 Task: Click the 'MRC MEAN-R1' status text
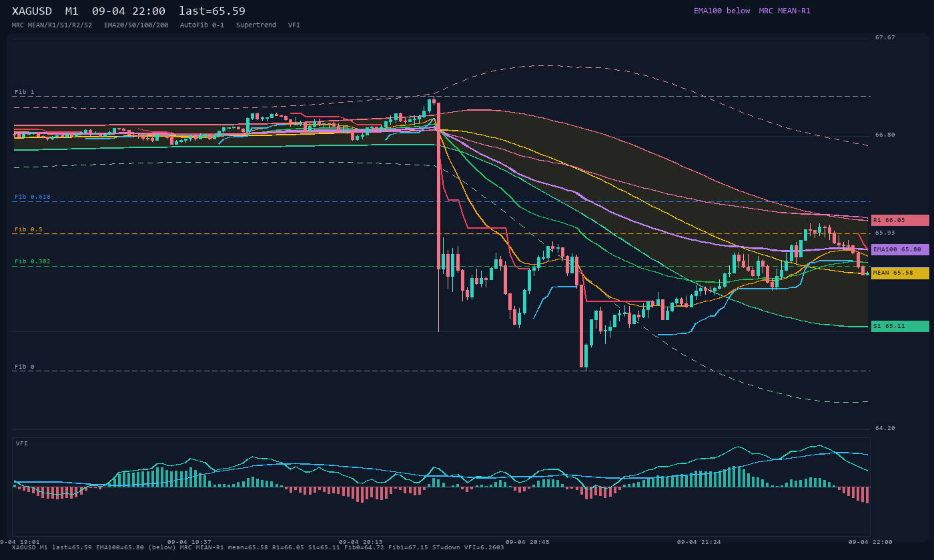785,11
